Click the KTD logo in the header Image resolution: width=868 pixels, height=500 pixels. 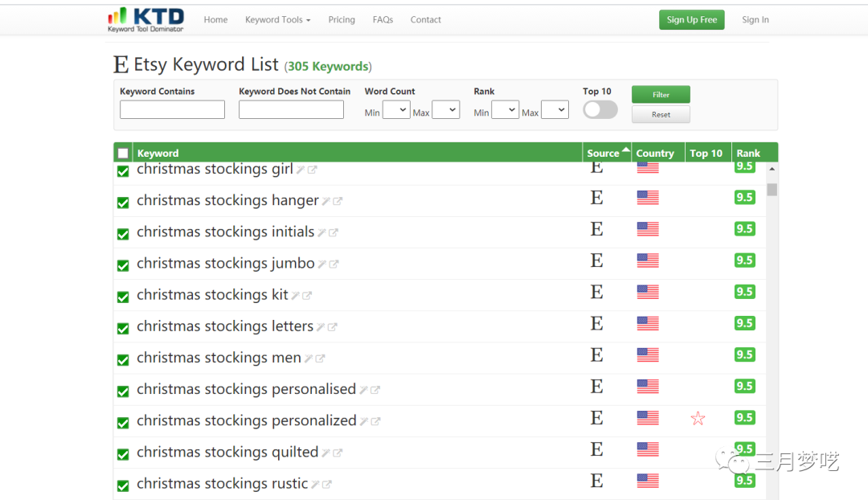tap(145, 19)
